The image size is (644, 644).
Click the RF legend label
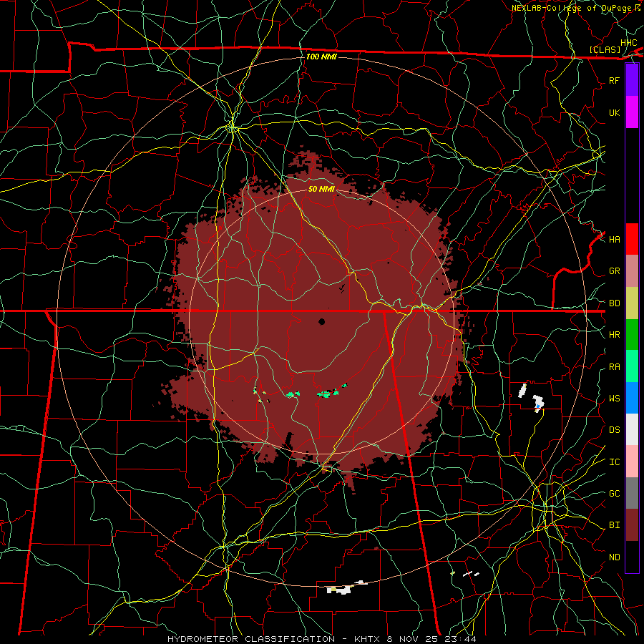(614, 80)
